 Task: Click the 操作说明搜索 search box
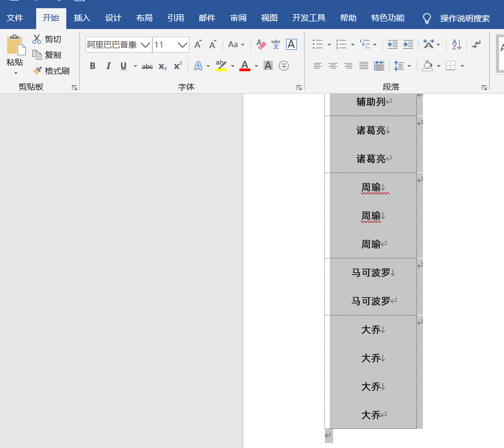tap(465, 18)
